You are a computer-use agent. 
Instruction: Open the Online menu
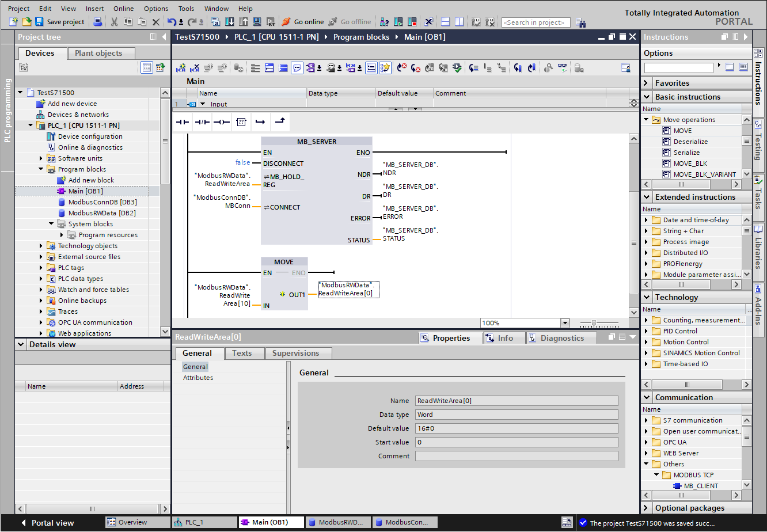click(x=123, y=9)
